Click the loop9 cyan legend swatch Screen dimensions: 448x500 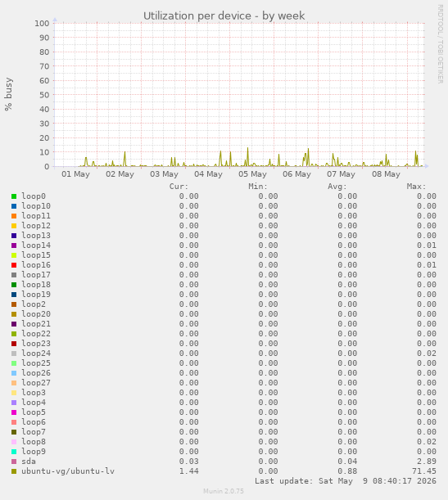[14, 452]
